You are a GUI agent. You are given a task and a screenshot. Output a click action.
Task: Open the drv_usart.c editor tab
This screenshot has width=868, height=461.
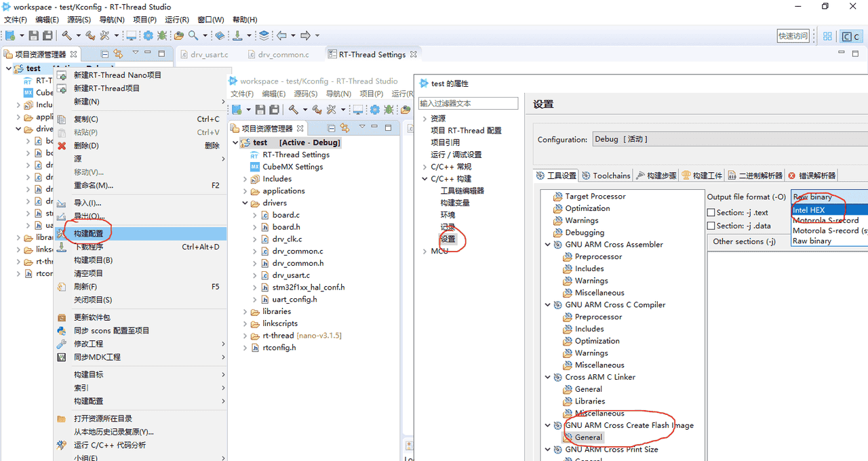(x=209, y=55)
